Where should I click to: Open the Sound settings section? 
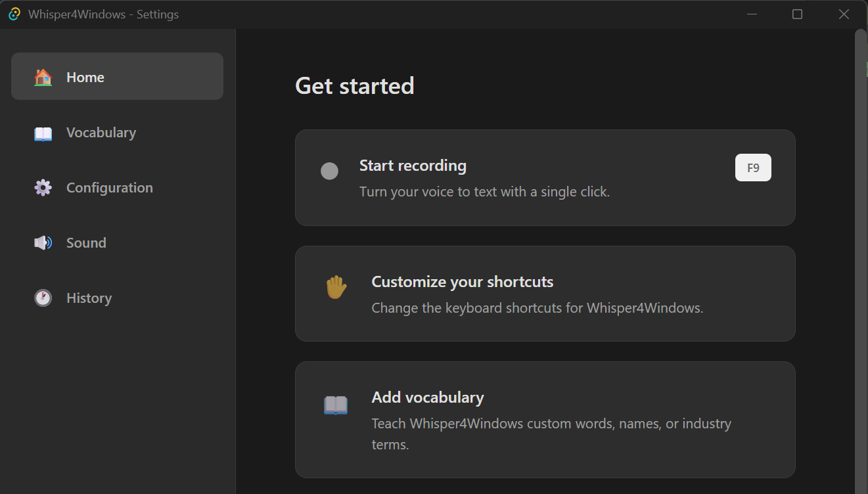click(86, 243)
